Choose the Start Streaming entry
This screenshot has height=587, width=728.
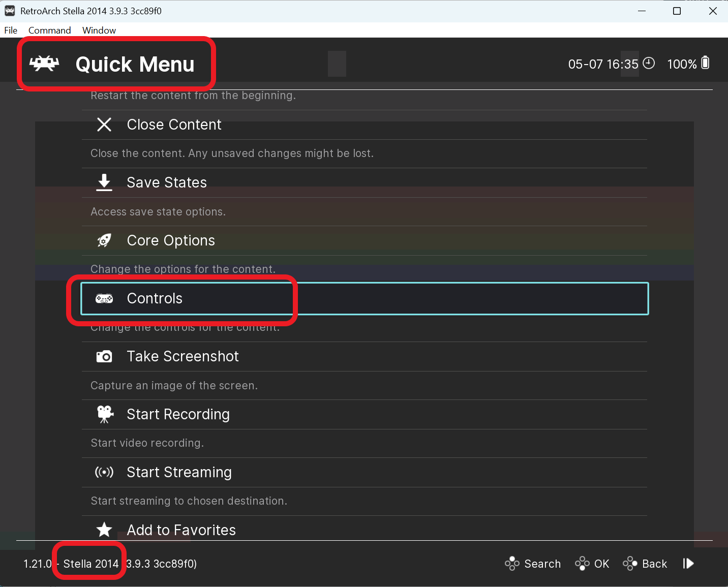point(364,472)
